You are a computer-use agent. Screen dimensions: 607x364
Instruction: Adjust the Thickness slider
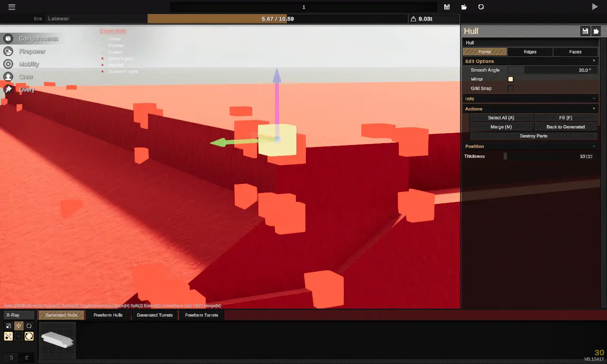tap(549, 156)
